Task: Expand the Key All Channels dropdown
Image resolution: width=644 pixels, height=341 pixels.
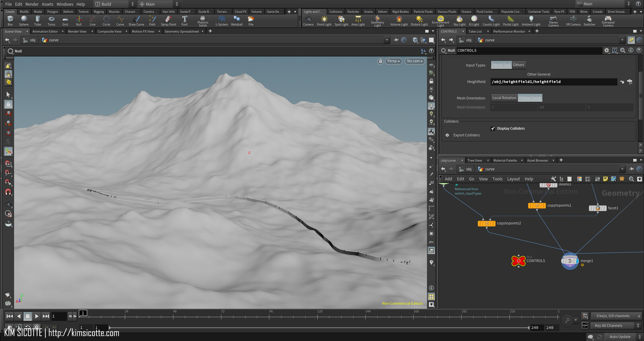Action: coord(617,326)
